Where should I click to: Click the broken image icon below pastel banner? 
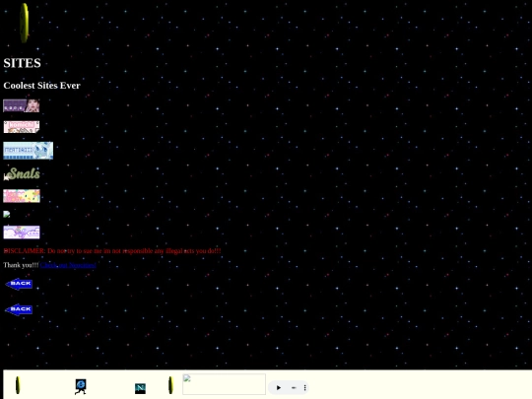[x=7, y=214]
